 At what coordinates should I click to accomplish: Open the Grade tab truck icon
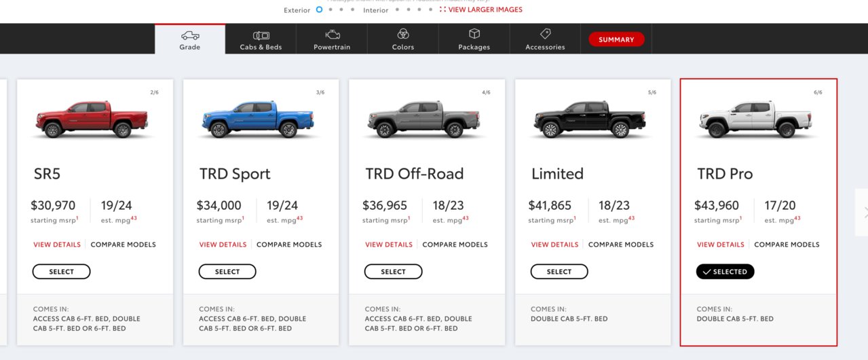coord(190,35)
